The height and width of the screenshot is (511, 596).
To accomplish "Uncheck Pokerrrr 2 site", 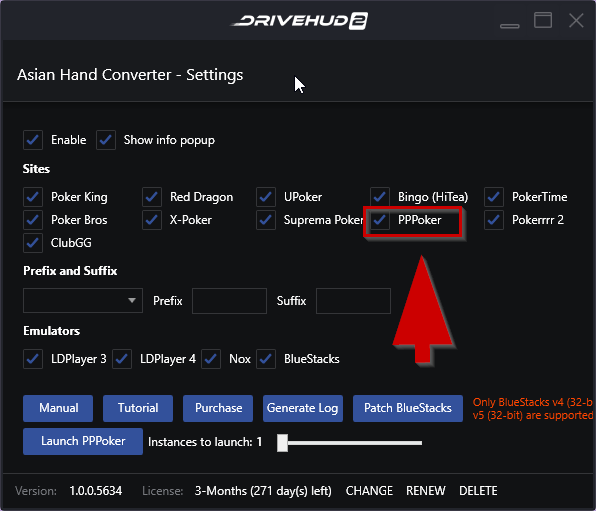I will [494, 220].
